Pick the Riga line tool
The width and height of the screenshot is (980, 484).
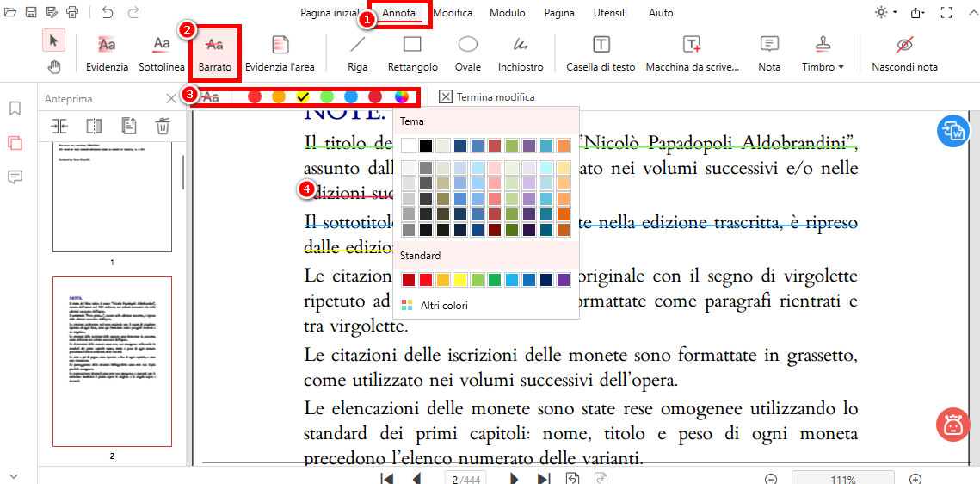point(358,53)
